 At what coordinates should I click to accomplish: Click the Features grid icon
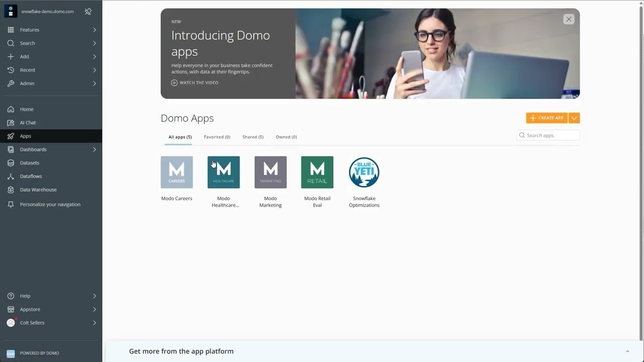(11, 30)
